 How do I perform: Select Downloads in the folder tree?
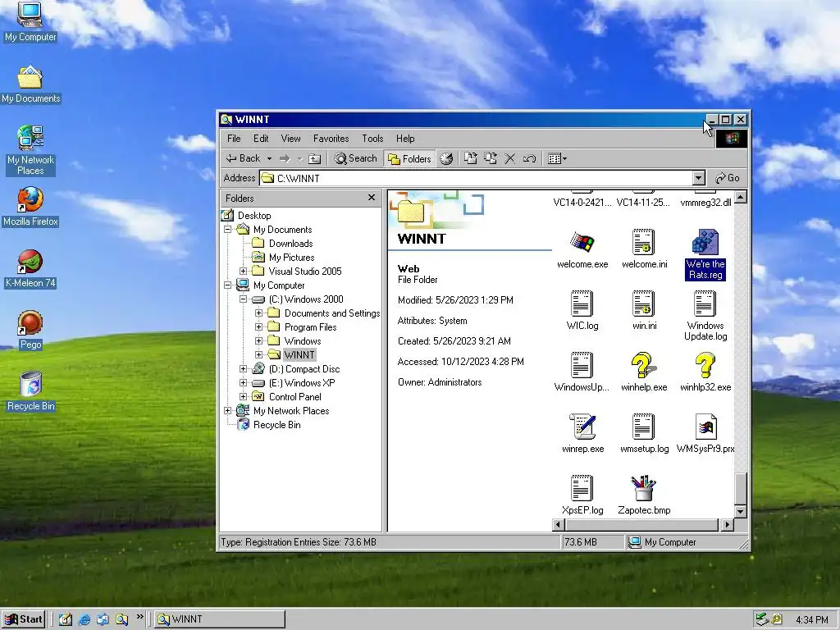pyautogui.click(x=291, y=243)
